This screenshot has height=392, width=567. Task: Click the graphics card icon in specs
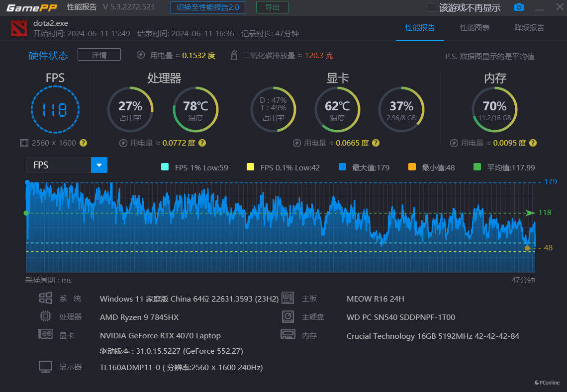[46, 334]
